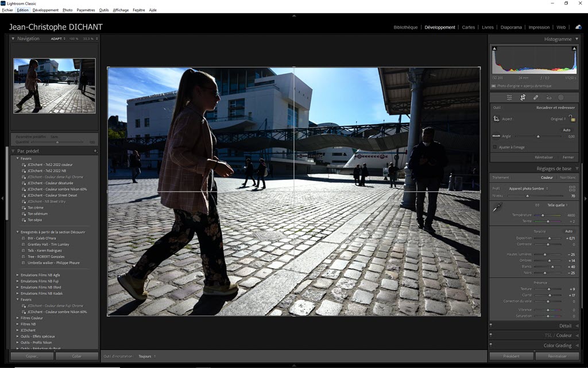Viewport: 588px width, 368px height.
Task: Switch treatment to Noir/blanc
Action: (568, 178)
